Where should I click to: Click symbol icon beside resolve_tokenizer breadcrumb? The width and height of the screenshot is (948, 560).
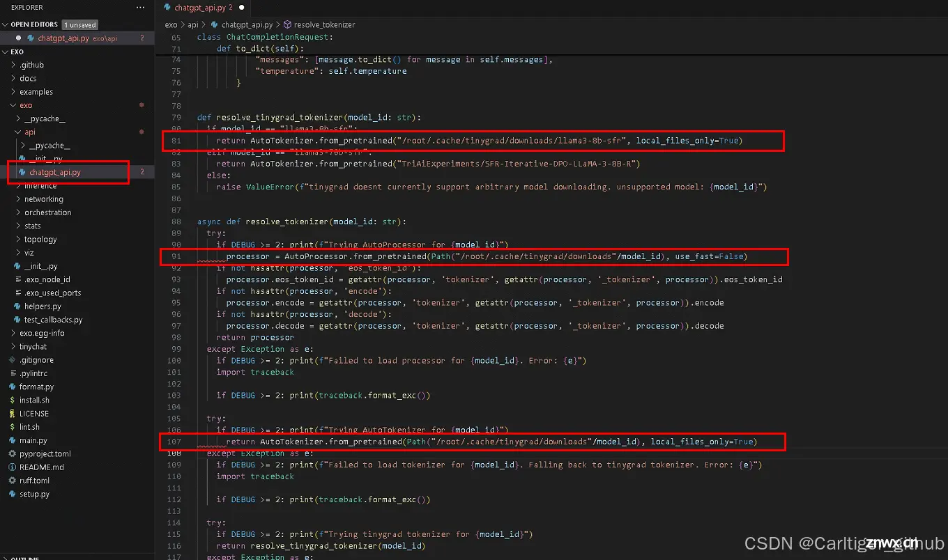287,24
